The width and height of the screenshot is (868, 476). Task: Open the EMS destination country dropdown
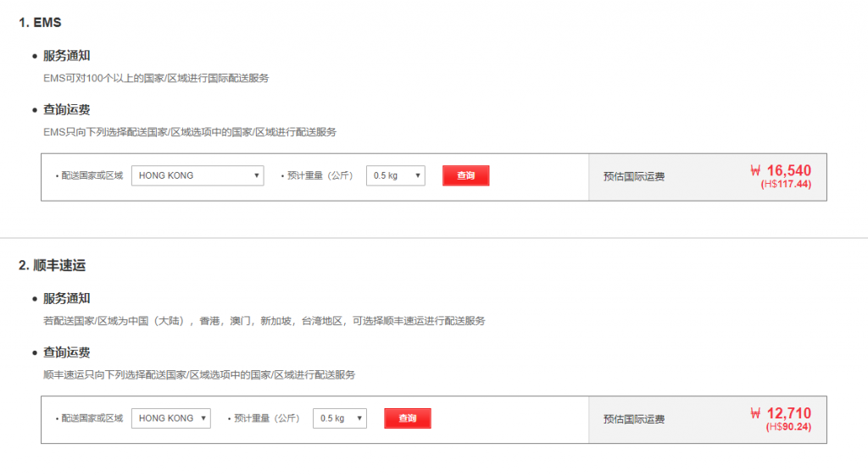pyautogui.click(x=198, y=175)
